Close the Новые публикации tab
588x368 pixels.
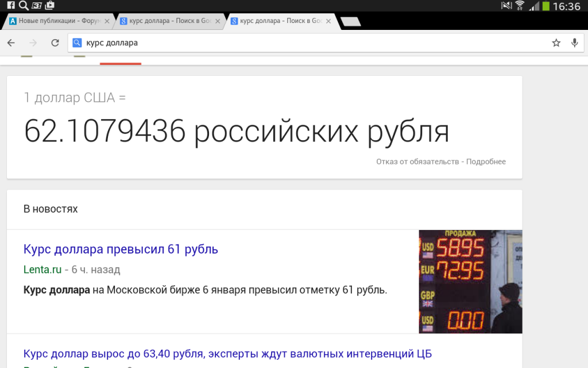pyautogui.click(x=106, y=21)
